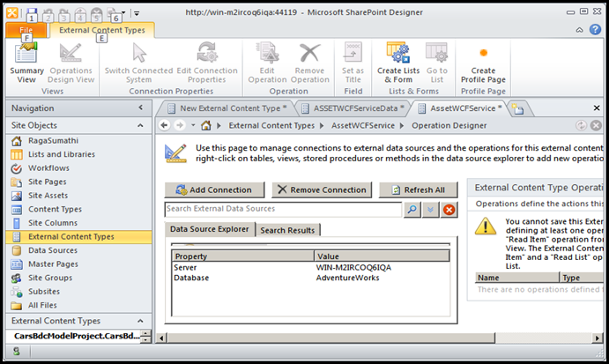Navigate forward with the arrow button

(180, 125)
